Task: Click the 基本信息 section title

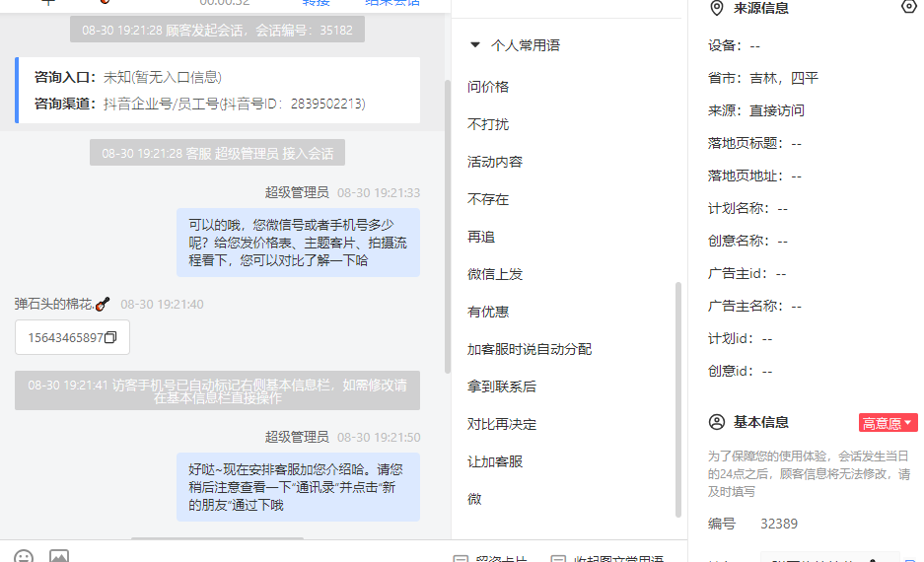Action: (x=760, y=422)
